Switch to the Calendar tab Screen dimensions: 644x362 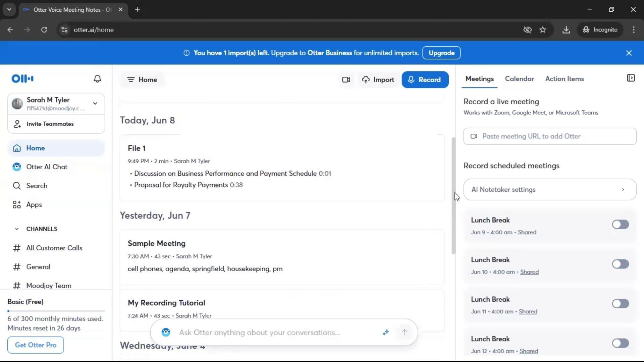(519, 79)
